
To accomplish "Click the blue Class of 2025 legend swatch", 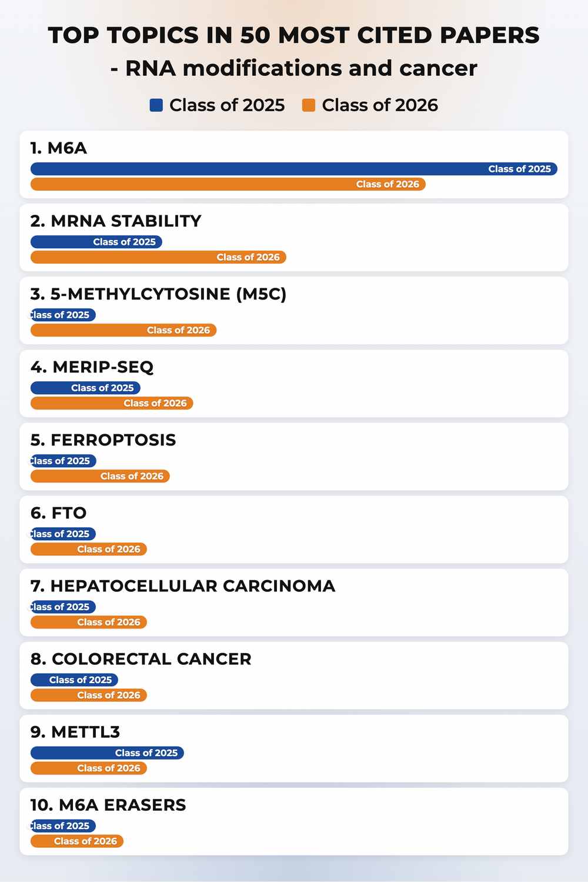I will (156, 105).
